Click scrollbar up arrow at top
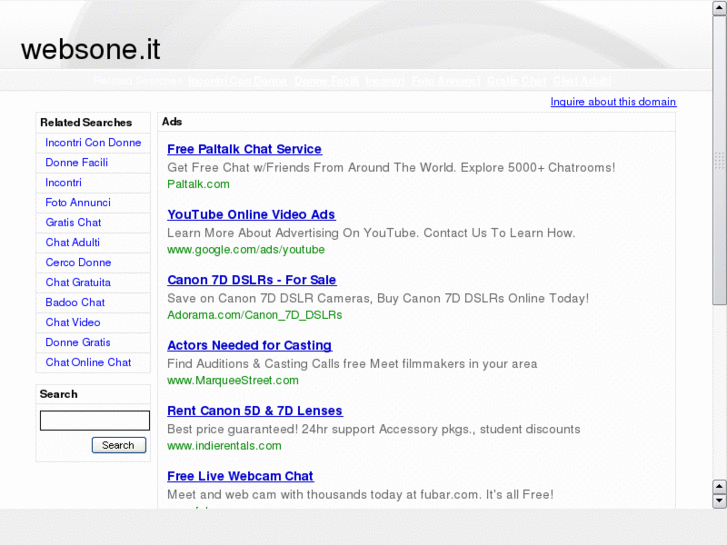 tap(719, 8)
